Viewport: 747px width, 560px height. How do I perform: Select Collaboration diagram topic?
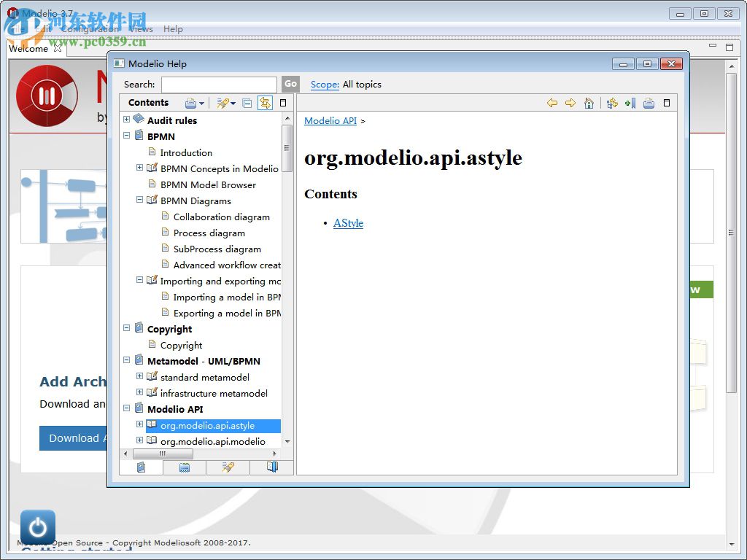(222, 217)
